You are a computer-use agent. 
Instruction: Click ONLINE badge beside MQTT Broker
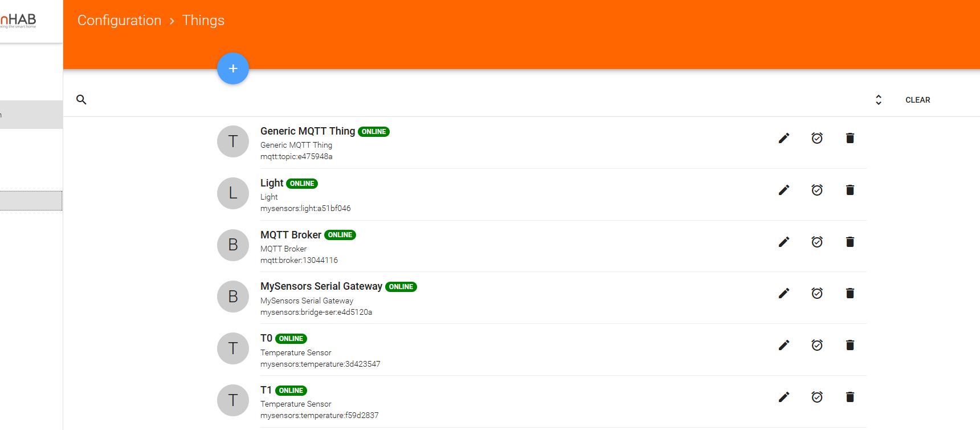coord(340,235)
